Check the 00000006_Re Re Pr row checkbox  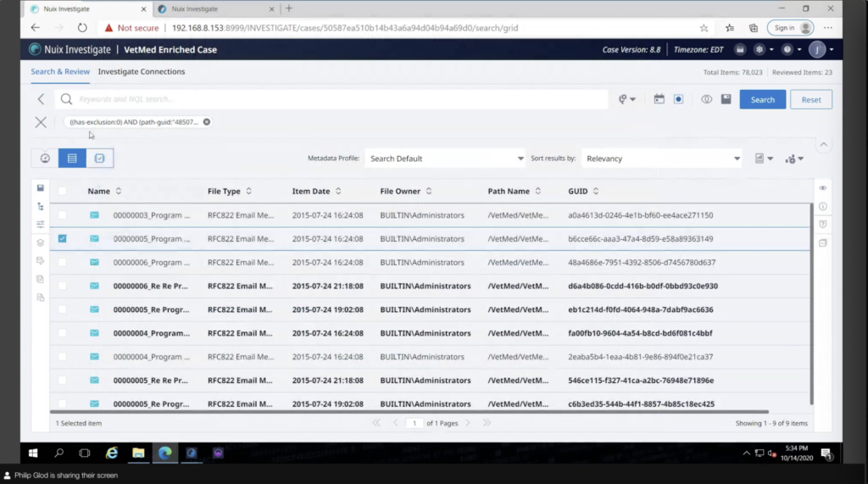pos(62,286)
